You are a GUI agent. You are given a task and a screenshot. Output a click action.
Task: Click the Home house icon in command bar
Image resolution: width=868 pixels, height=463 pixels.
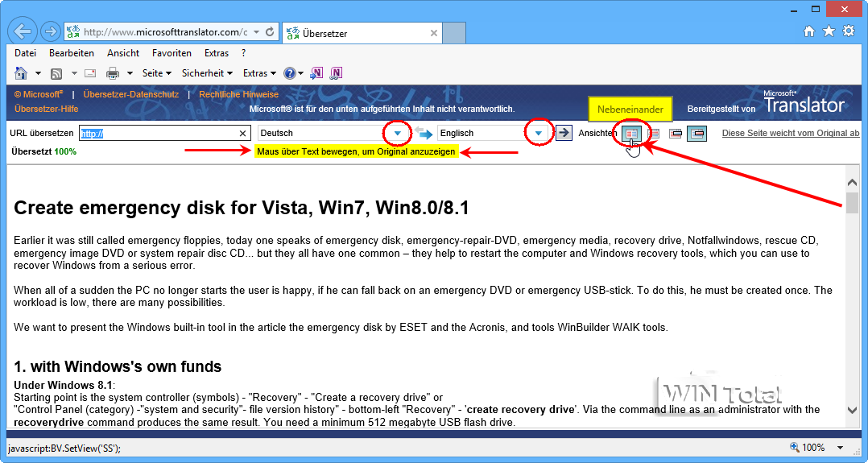(21, 73)
